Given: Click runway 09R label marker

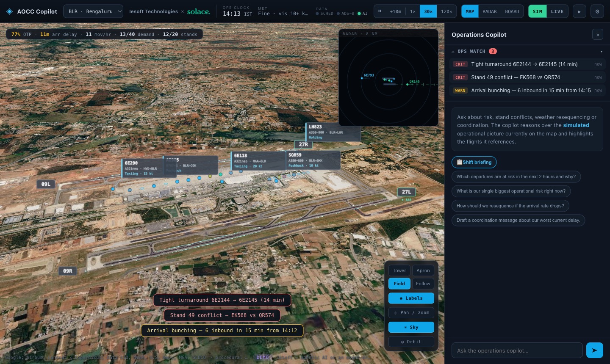Looking at the screenshot, I should click(68, 271).
